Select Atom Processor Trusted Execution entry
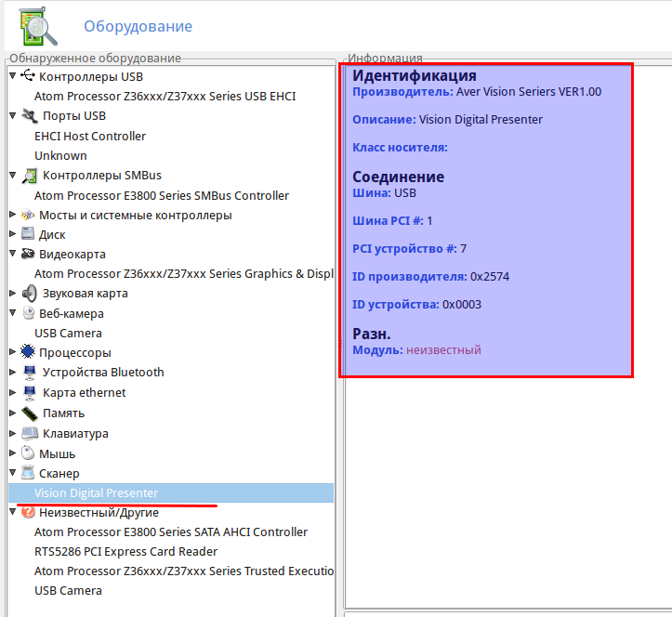 pos(184,571)
